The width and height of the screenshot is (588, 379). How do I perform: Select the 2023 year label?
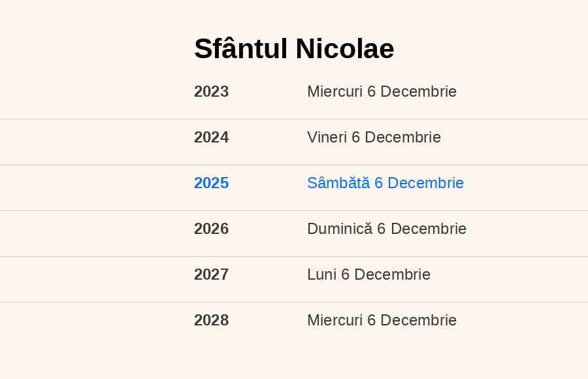click(211, 91)
